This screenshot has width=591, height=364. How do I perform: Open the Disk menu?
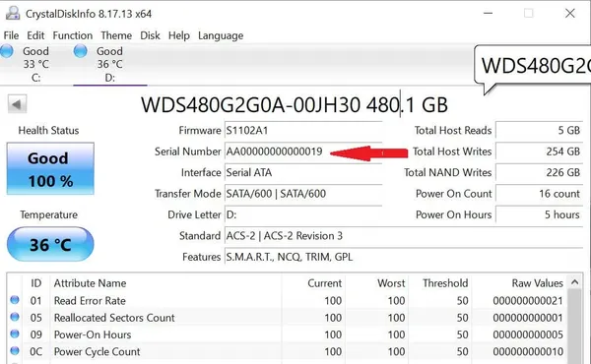(x=150, y=35)
